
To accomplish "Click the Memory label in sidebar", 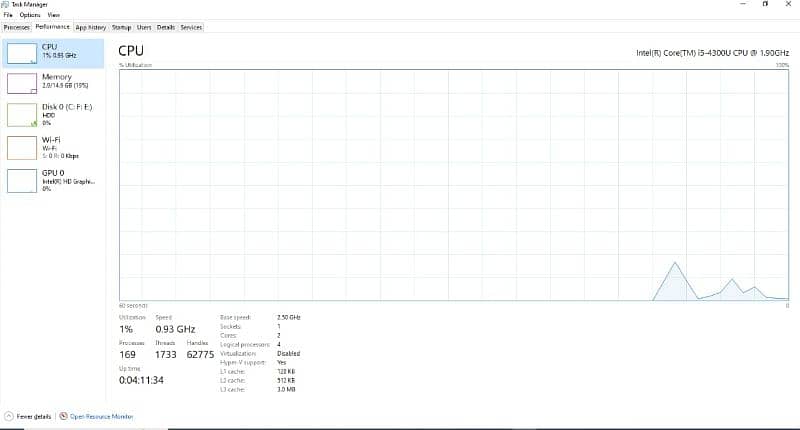I will [x=57, y=77].
